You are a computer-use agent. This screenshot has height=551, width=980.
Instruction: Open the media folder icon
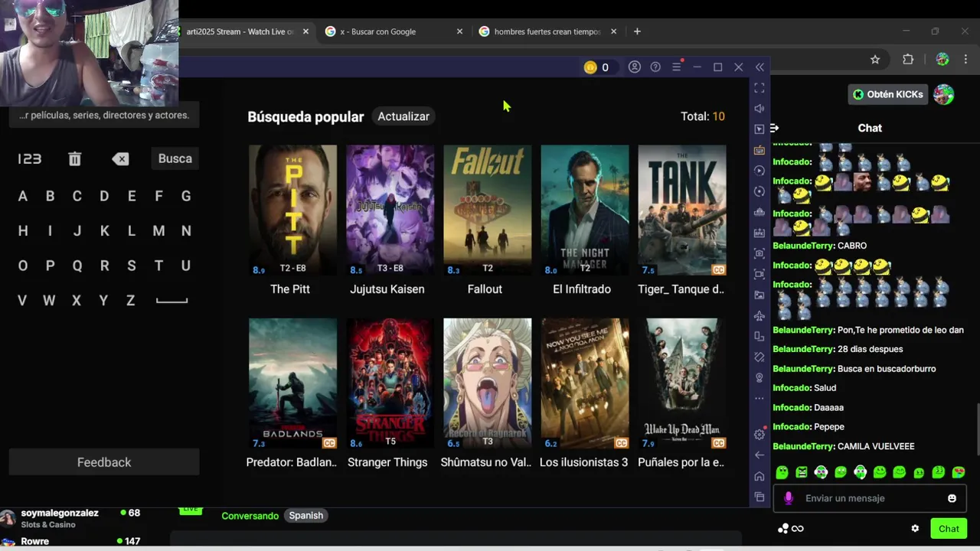(759, 295)
